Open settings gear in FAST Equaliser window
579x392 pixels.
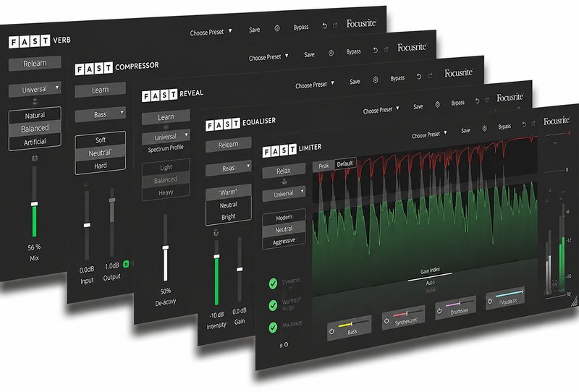(x=437, y=105)
